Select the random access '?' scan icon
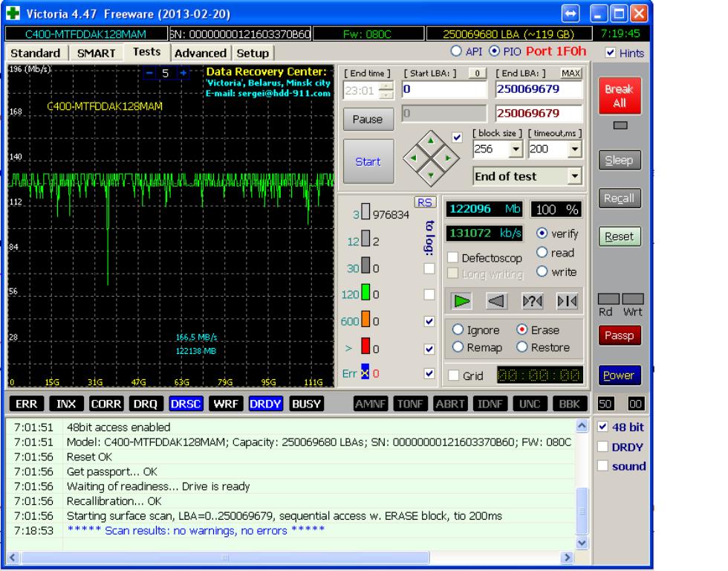The image size is (728, 571). click(532, 300)
